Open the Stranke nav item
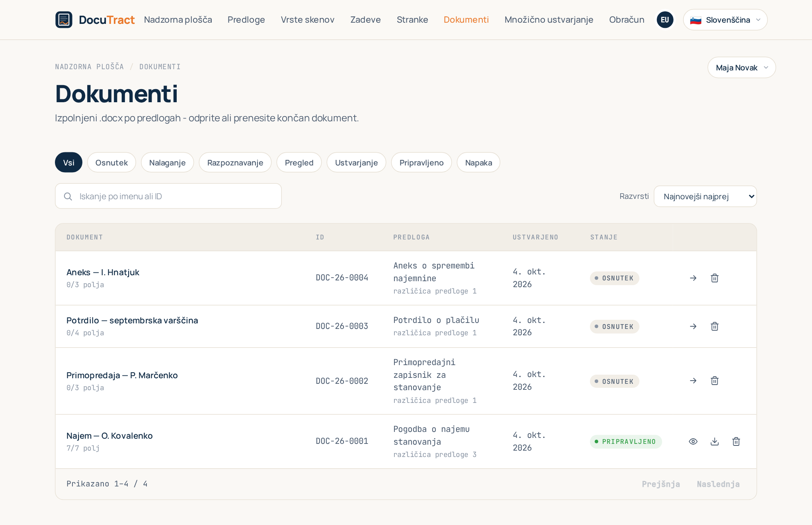812x525 pixels. coord(412,19)
